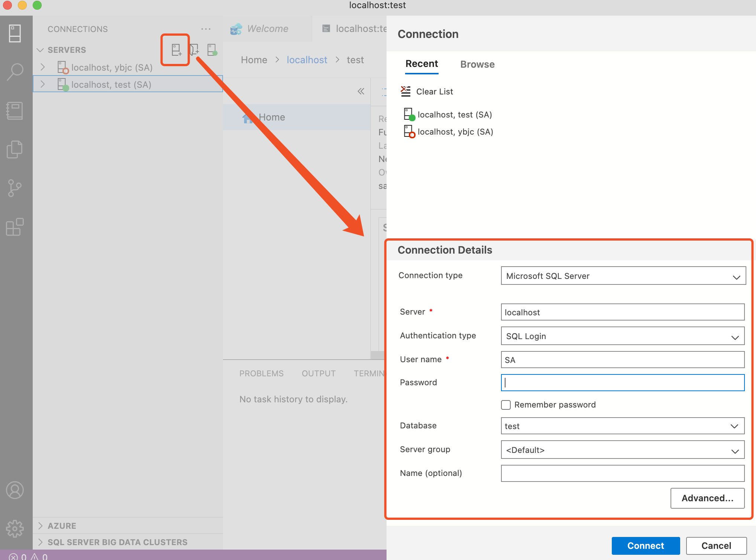Open the Search sidebar icon
Viewport: 756px width, 560px height.
15,71
